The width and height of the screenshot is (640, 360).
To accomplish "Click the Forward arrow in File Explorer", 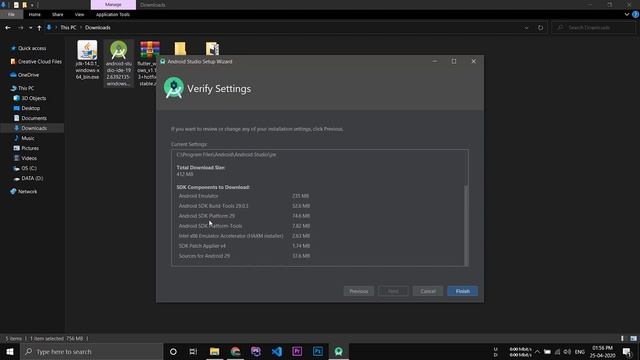I will coord(20,28).
